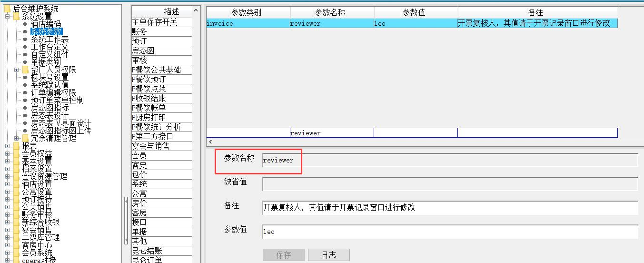Expand the 预订接待 tree node
The width and height of the screenshot is (644, 263).
pos(7,200)
